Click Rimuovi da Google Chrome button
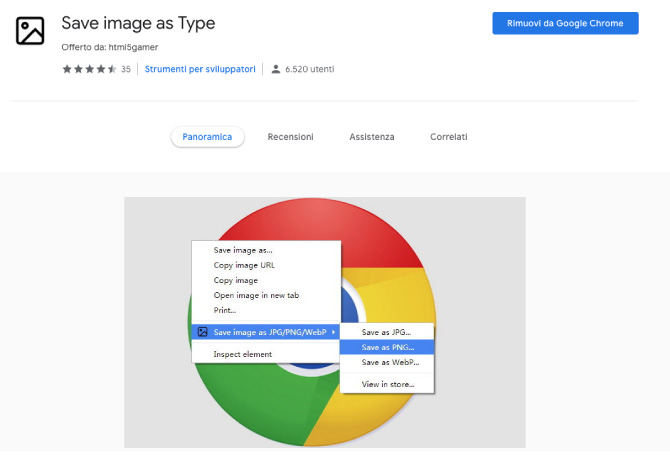Screen dimensions: 670x458 click(x=565, y=23)
